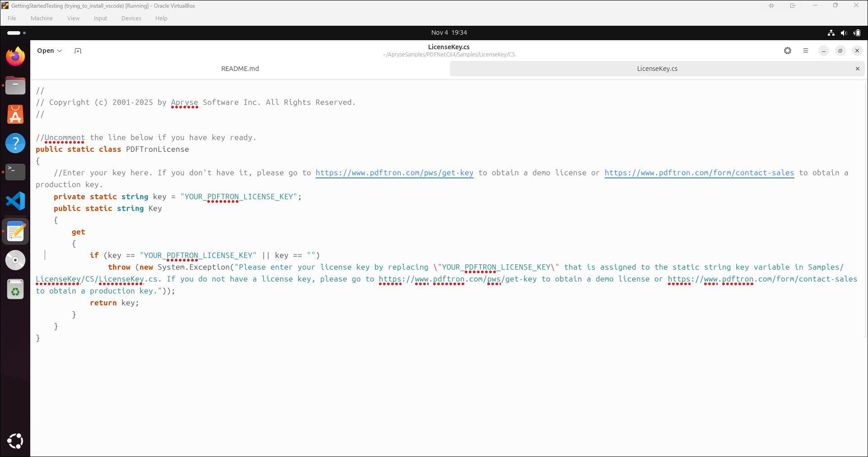The image size is (868, 457).
Task: Select the LicenseKey.cs tab
Action: 657,68
